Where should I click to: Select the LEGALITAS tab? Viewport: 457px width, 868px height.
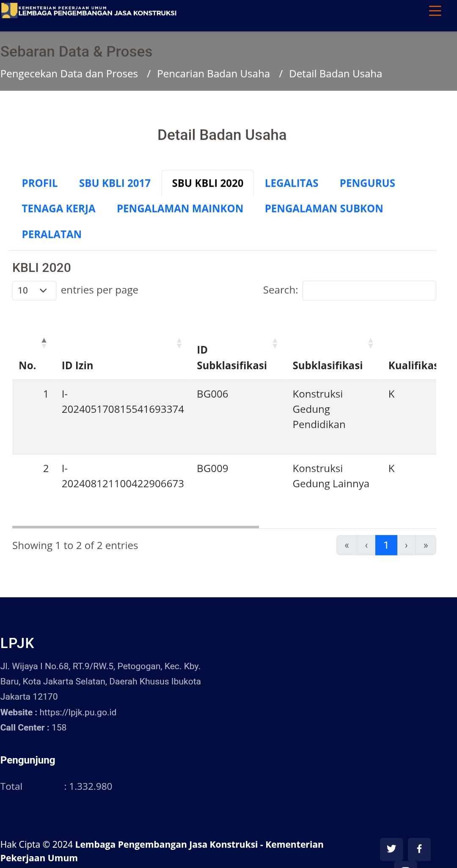tap(292, 183)
